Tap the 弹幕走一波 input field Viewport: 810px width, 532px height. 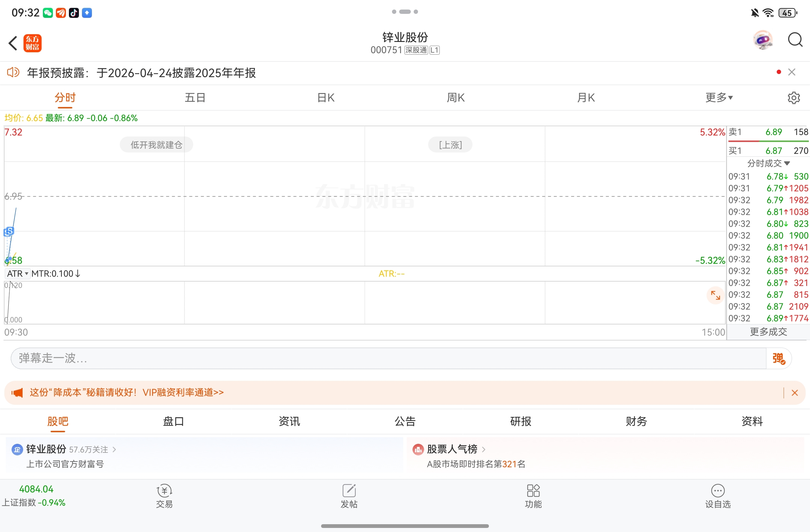[x=388, y=358]
